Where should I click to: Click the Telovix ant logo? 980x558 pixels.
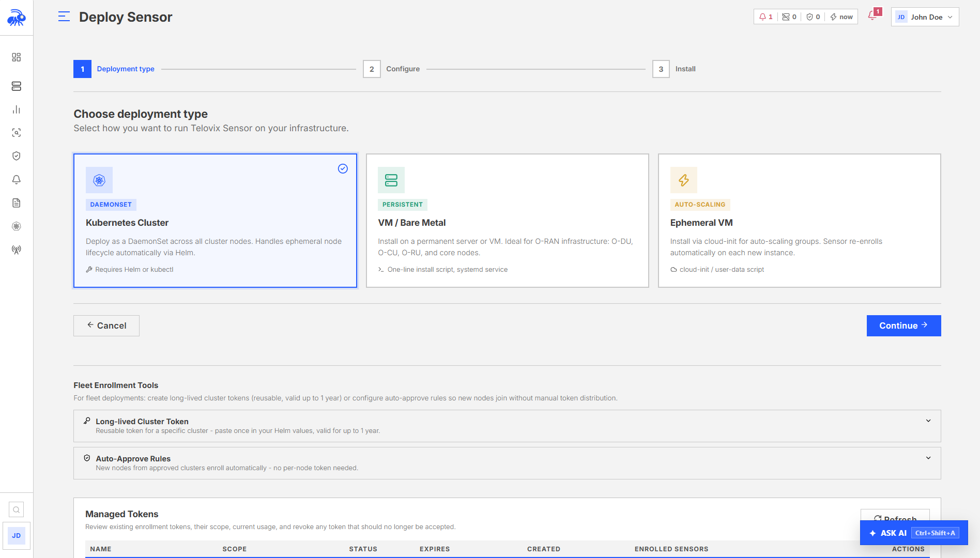(x=17, y=18)
